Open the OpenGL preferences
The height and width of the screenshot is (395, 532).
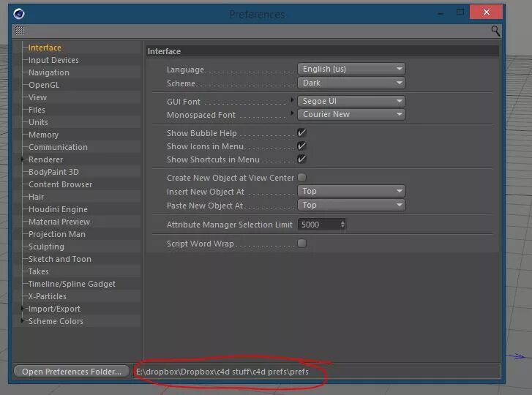44,85
